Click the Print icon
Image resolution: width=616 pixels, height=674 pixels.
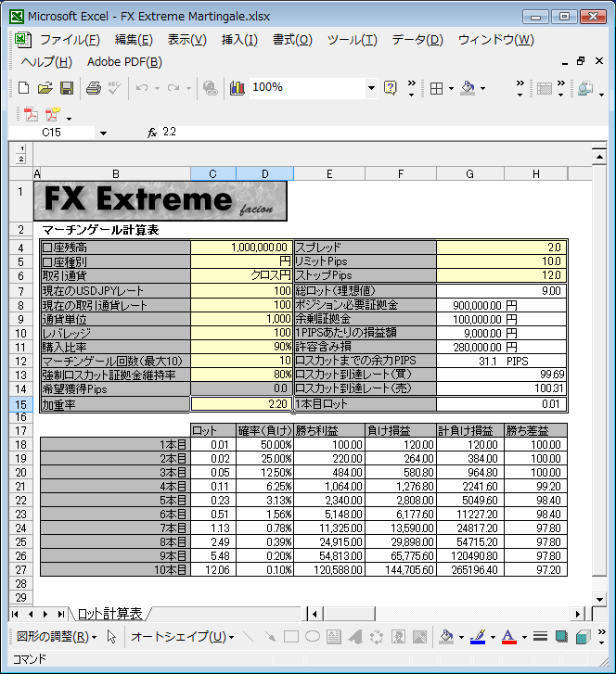coord(94,88)
